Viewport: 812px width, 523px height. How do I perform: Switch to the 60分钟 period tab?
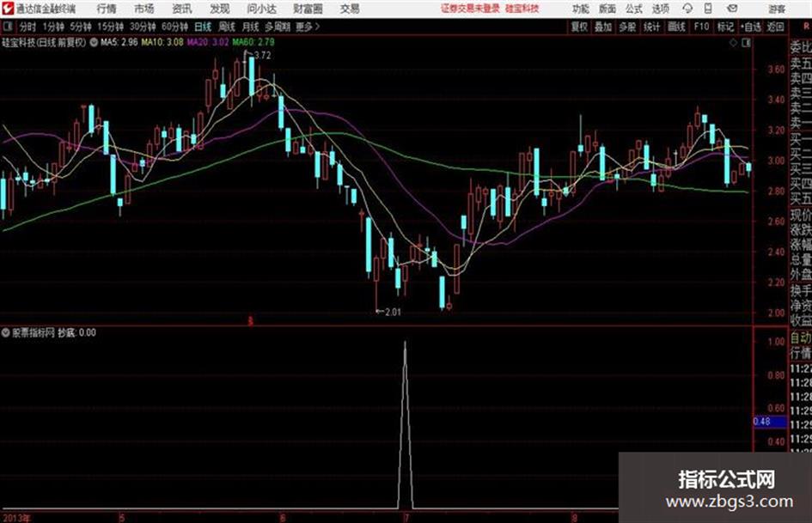point(174,27)
